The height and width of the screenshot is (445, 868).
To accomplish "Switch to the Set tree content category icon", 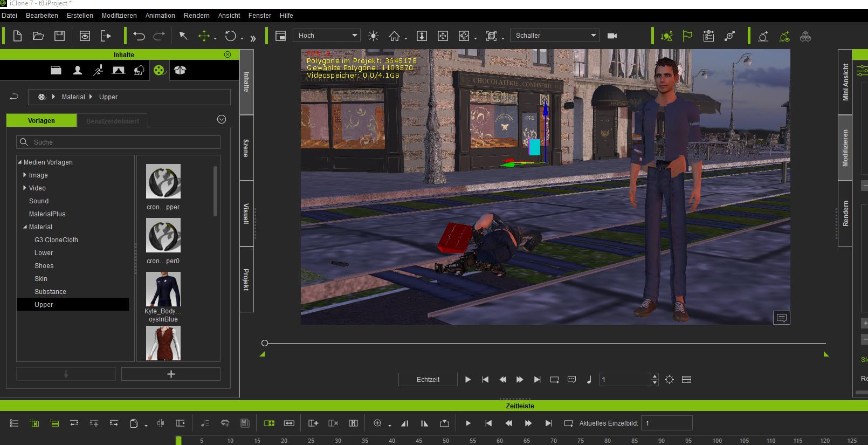I will coord(139,70).
